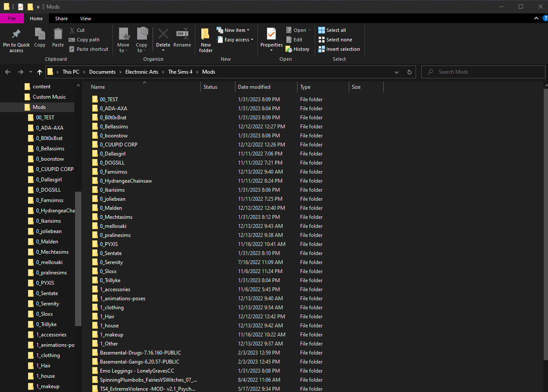
Task: Select 0_HydrangeaChainsaw folder in file list
Action: point(125,181)
